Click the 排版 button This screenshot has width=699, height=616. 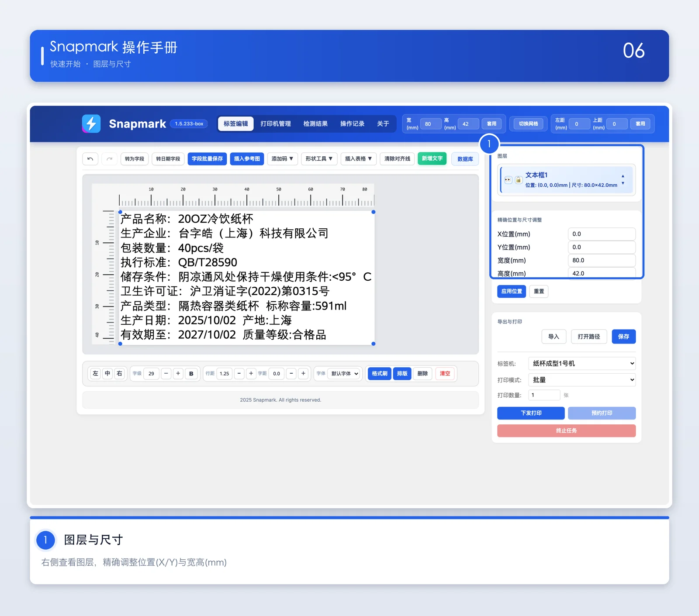(x=402, y=374)
